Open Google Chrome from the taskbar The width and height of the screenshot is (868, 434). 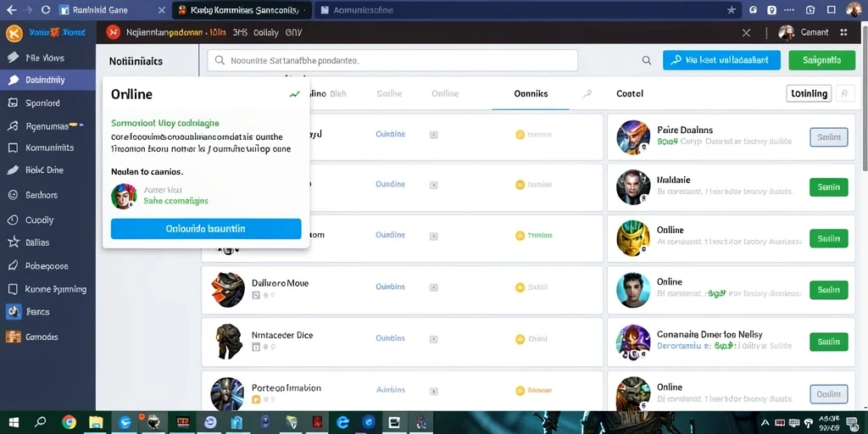(x=70, y=422)
